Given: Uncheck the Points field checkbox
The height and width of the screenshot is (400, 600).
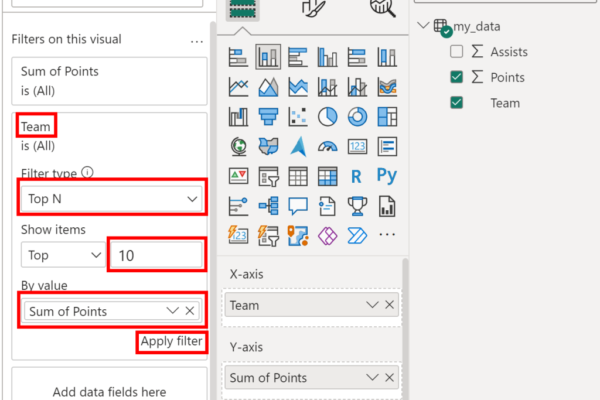Looking at the screenshot, I should click(x=457, y=77).
